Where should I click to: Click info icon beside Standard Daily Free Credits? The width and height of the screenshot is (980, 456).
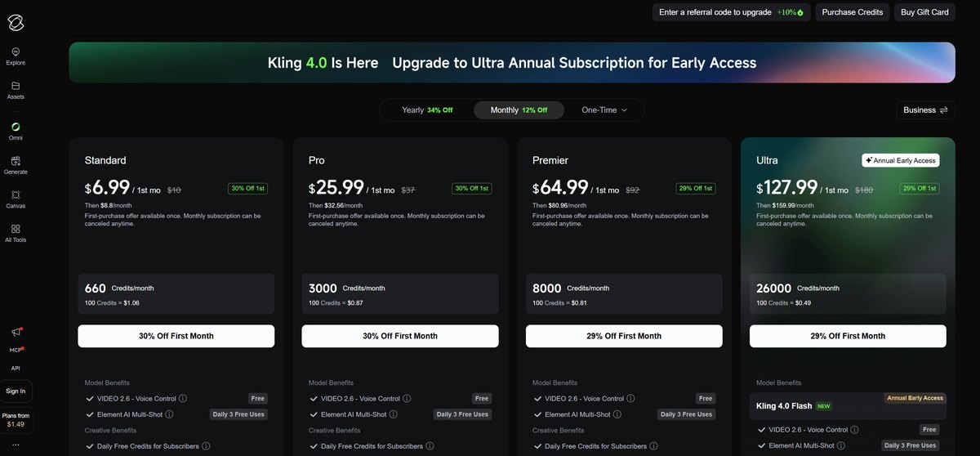[x=206, y=446]
